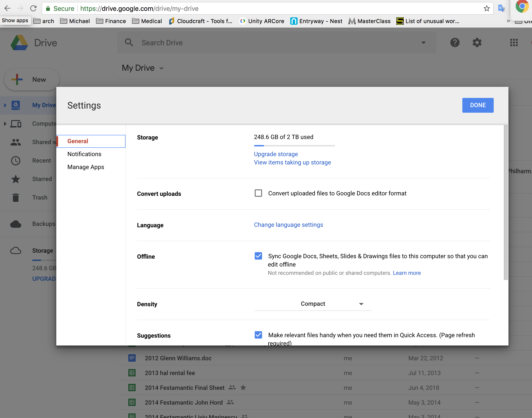Switch to the Notifications settings tab

(x=84, y=154)
